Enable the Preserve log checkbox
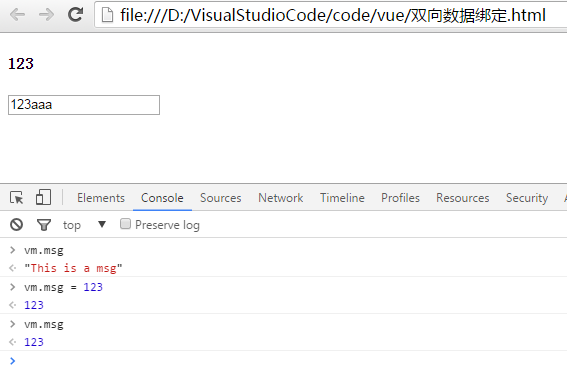567x369 pixels. coord(125,224)
